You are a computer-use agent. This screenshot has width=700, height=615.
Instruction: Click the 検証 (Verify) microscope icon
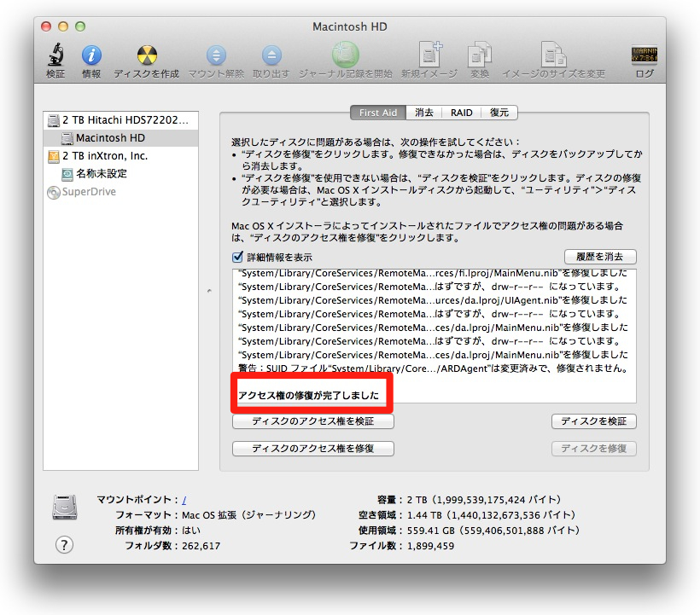point(55,56)
